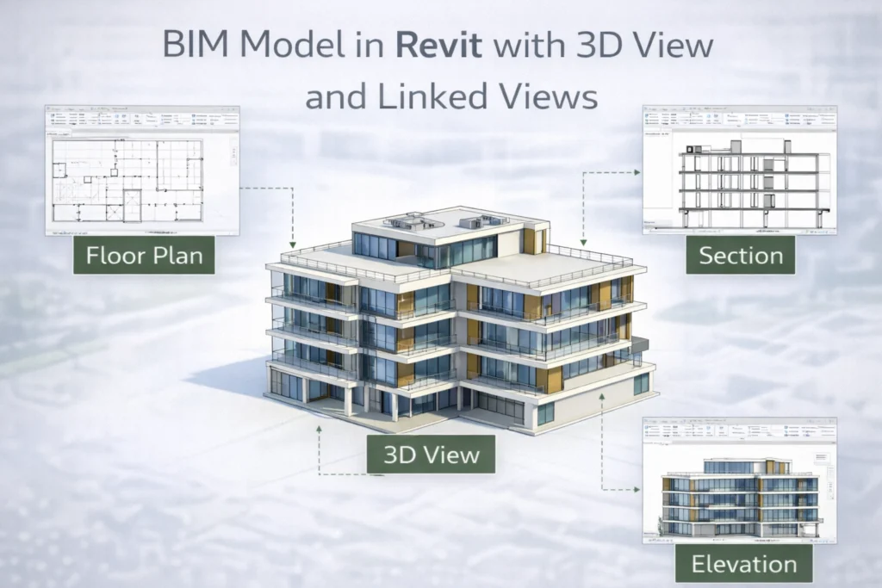Select the Modify tool icon in the Elevation window ribbon

coord(647,429)
